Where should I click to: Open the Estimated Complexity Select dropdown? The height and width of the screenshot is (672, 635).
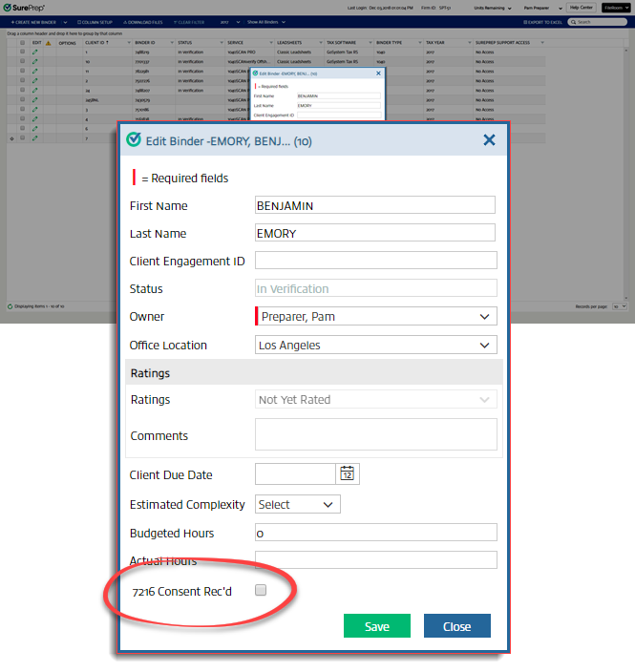coord(298,504)
